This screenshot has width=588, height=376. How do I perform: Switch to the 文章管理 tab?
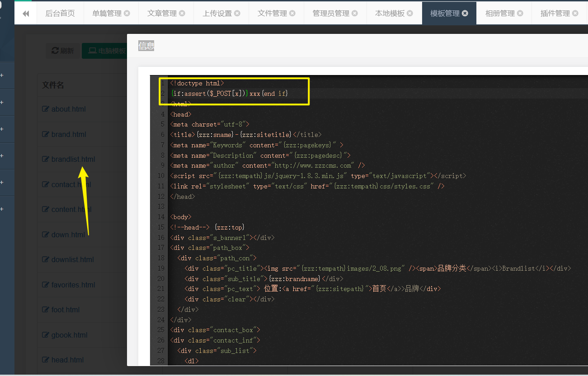point(162,13)
